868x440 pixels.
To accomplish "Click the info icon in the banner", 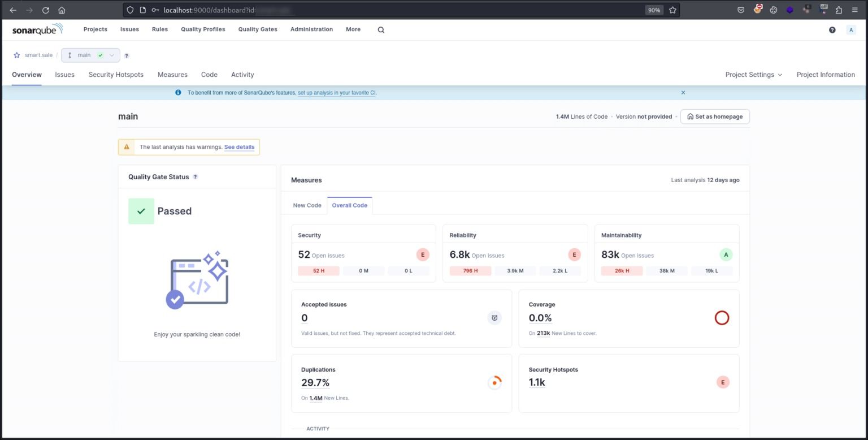I will click(x=178, y=92).
